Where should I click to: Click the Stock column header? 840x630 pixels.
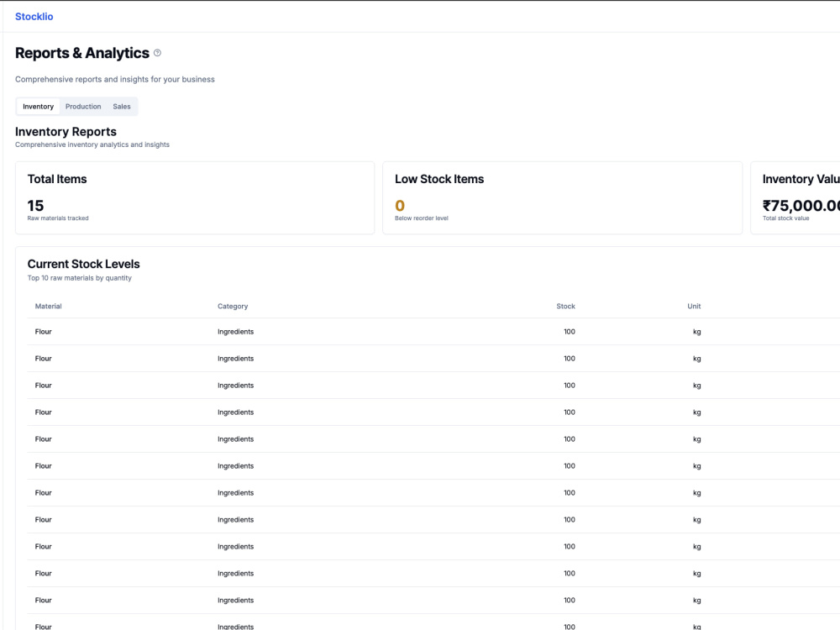(565, 307)
